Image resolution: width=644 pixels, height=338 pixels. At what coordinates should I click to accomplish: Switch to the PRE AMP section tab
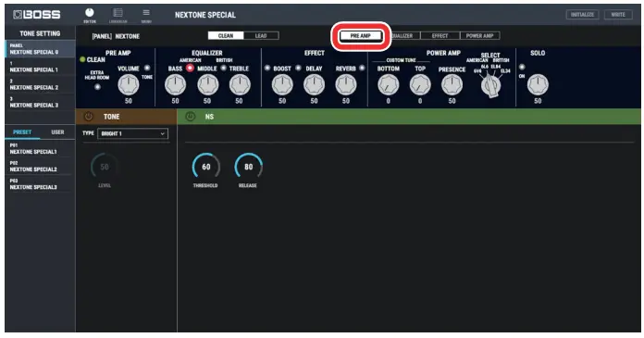(x=361, y=36)
